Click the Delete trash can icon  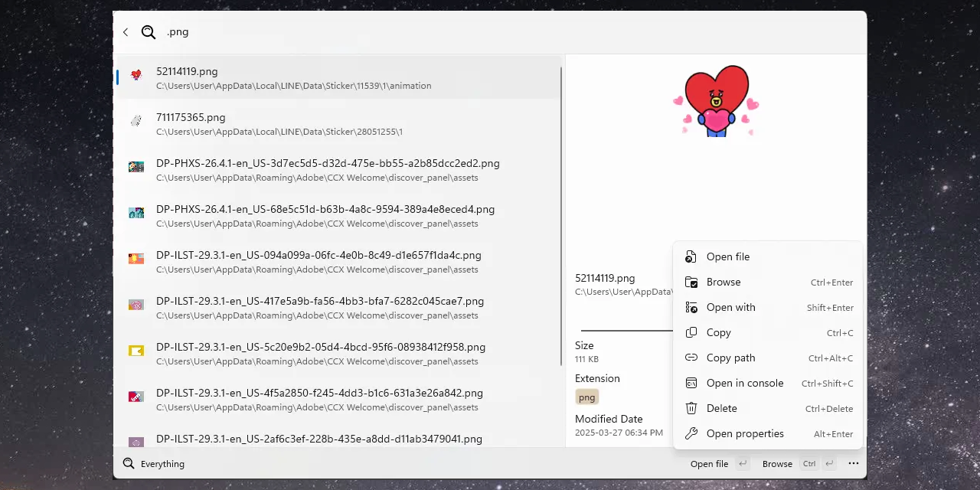point(691,408)
